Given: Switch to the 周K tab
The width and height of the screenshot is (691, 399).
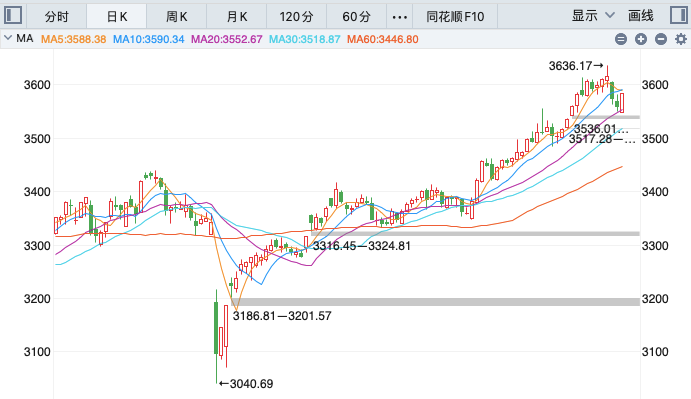Looking at the screenshot, I should pos(177,17).
